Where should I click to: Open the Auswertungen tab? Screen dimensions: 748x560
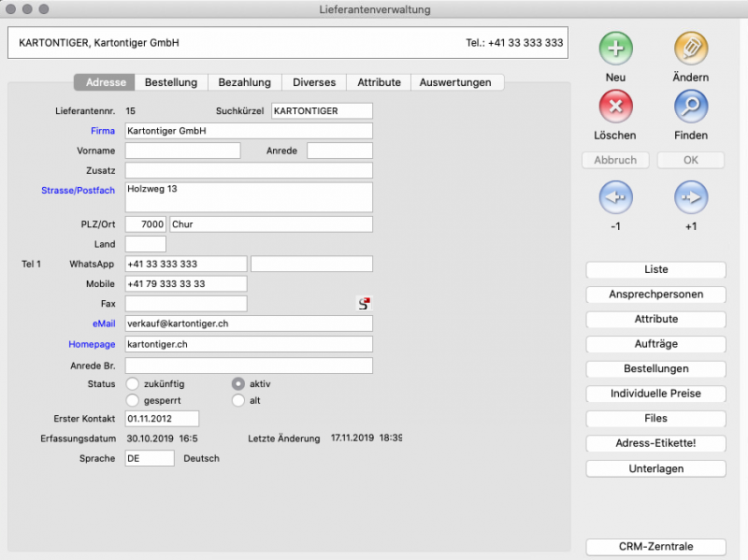tap(455, 82)
